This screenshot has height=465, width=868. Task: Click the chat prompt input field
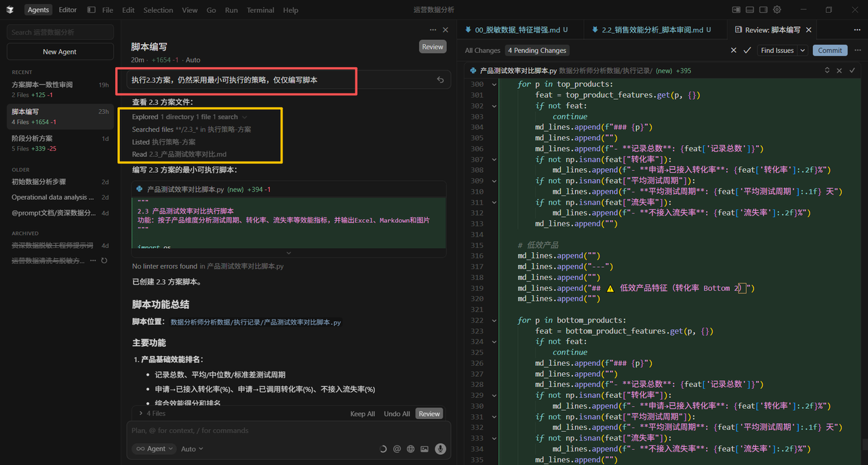[x=288, y=430]
